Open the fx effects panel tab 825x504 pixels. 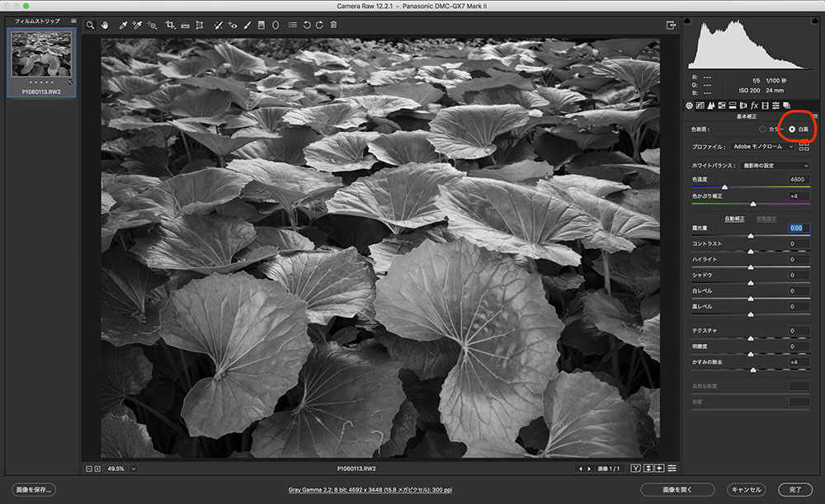[754, 106]
